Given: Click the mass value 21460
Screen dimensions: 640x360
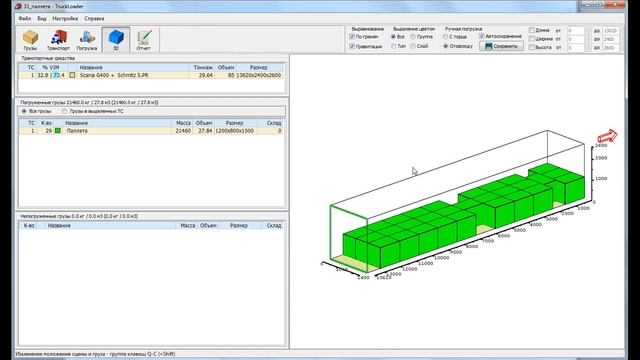Looking at the screenshot, I should tap(183, 131).
